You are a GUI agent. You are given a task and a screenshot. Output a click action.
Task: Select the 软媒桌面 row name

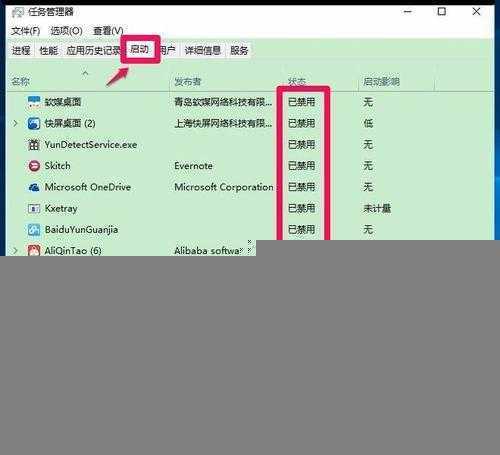pos(63,102)
